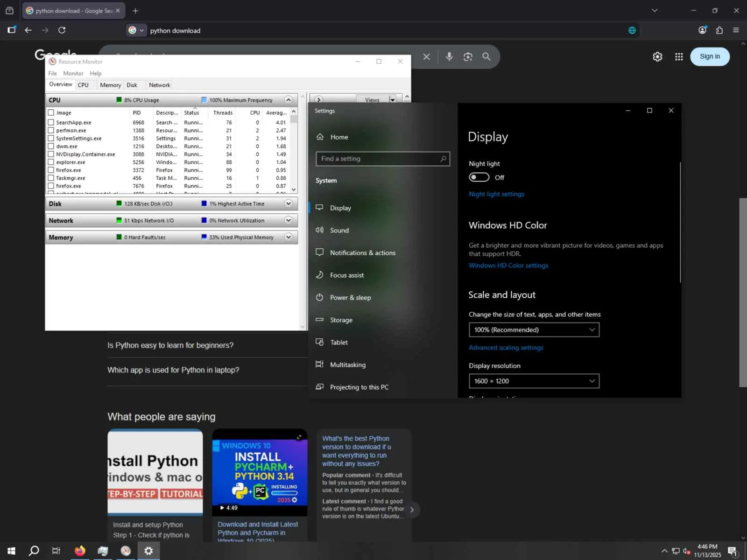Expand the Disk section in Resource Monitor
Image resolution: width=747 pixels, height=560 pixels.
click(x=288, y=203)
